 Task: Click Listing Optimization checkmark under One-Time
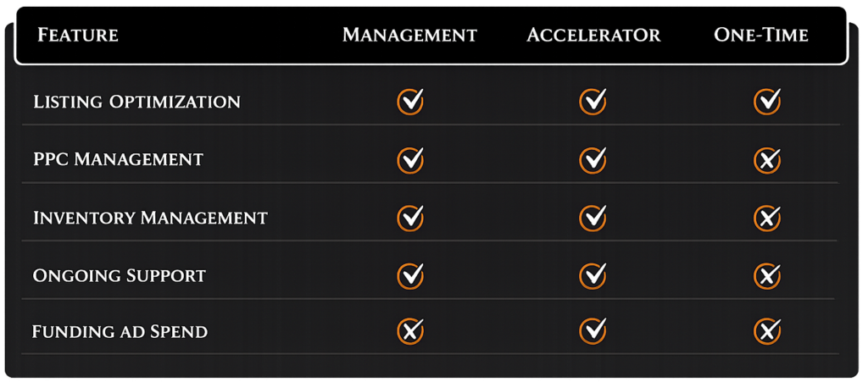pyautogui.click(x=767, y=102)
